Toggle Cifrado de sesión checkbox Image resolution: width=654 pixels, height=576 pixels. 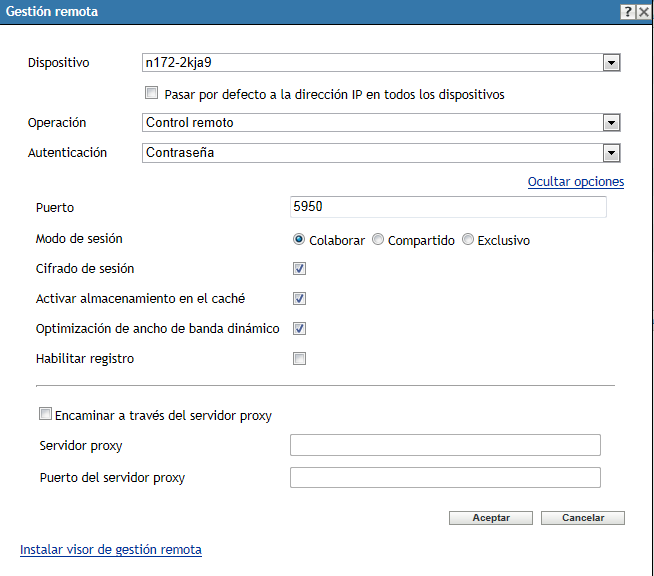[300, 269]
